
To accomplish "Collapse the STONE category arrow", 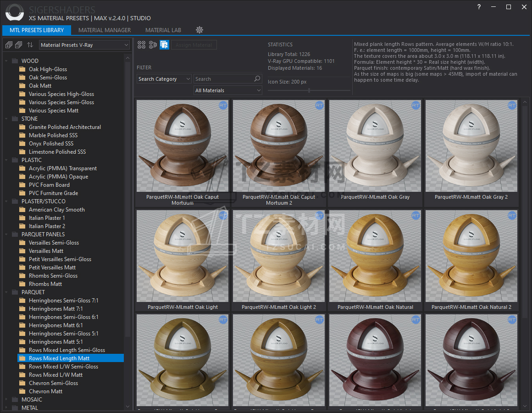I will [6, 119].
